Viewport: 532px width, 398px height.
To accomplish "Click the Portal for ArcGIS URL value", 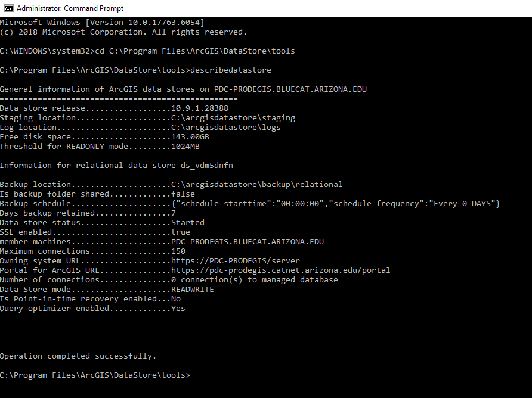I will click(280, 270).
